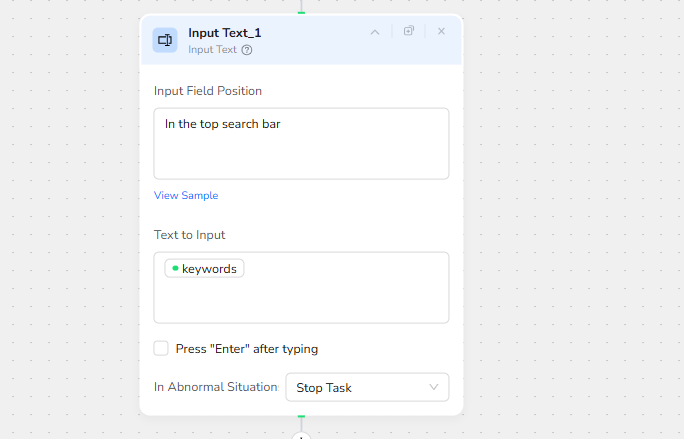Open the help icon beside Input Text

[x=247, y=50]
